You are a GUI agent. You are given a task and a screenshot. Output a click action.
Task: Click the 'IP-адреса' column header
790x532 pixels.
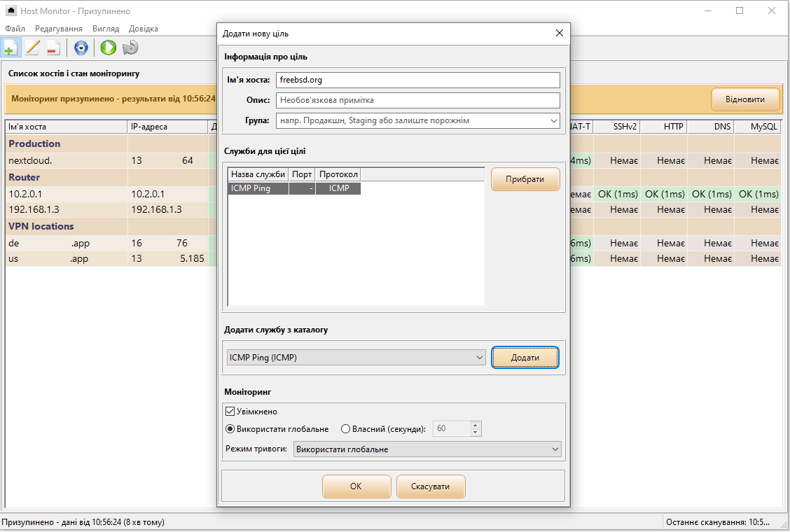(167, 127)
